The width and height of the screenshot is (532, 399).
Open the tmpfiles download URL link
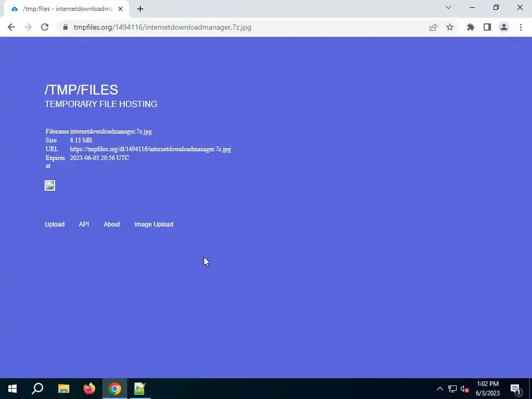150,149
